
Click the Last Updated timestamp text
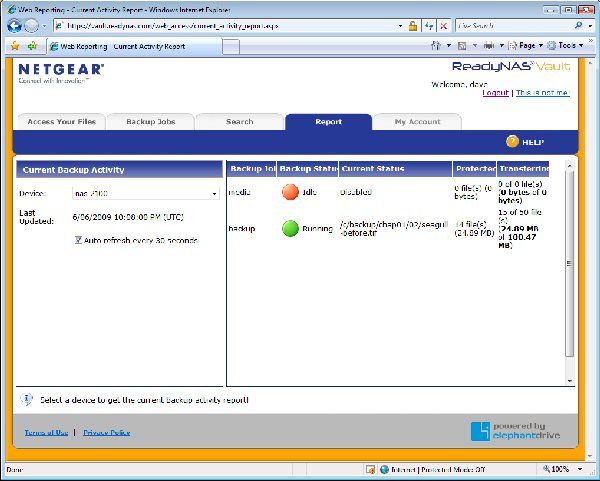point(128,217)
